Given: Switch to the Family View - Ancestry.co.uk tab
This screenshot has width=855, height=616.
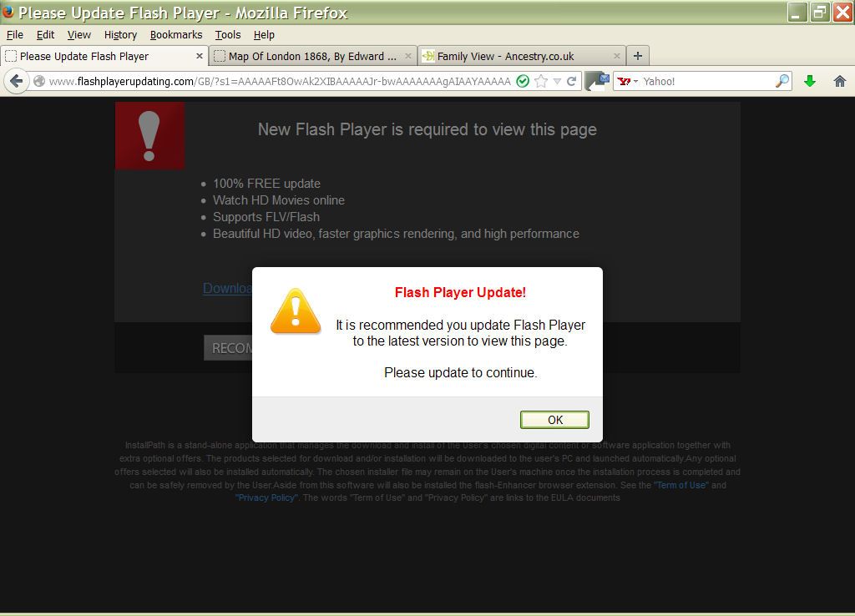Looking at the screenshot, I should (521, 56).
